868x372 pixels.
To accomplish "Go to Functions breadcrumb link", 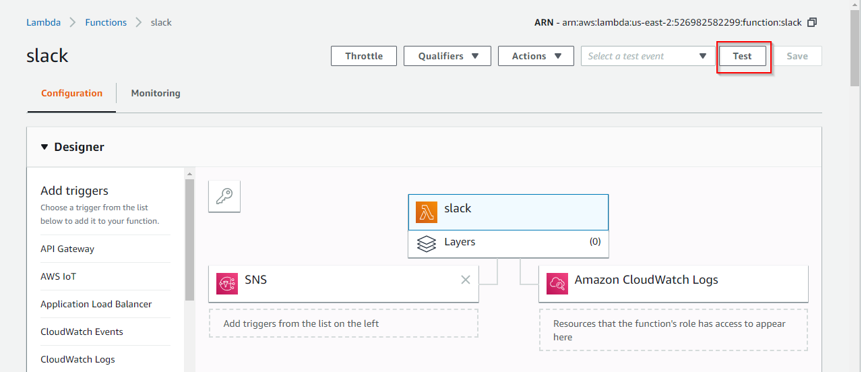I will 106,22.
